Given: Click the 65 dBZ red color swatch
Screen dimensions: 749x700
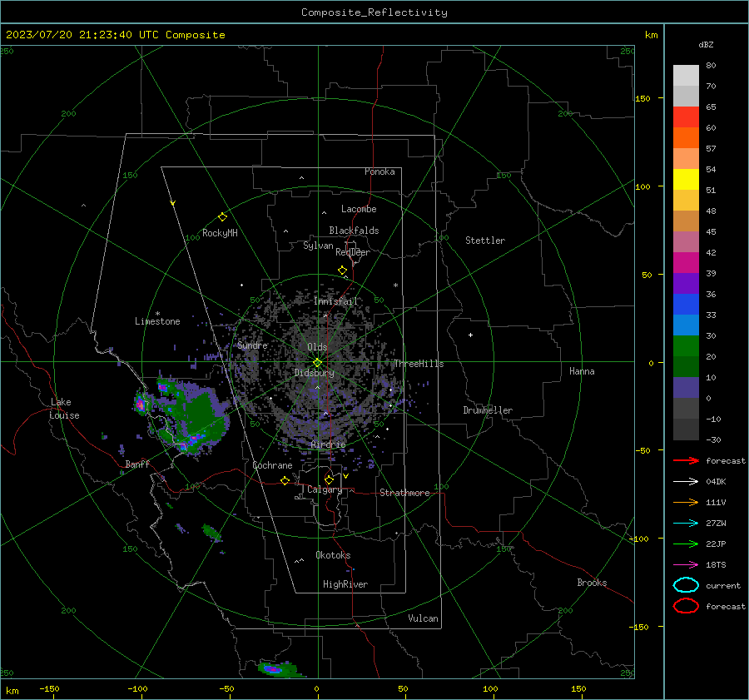Looking at the screenshot, I should point(686,117).
